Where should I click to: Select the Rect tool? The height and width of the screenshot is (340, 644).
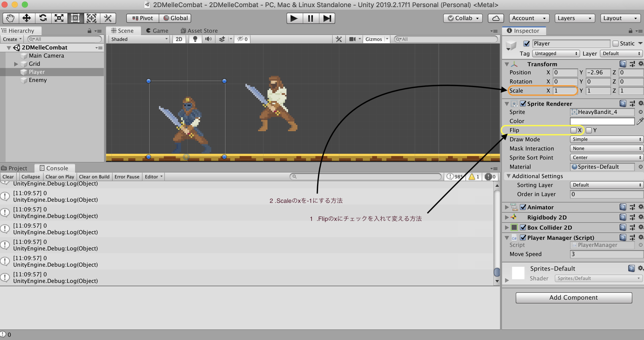coord(75,18)
